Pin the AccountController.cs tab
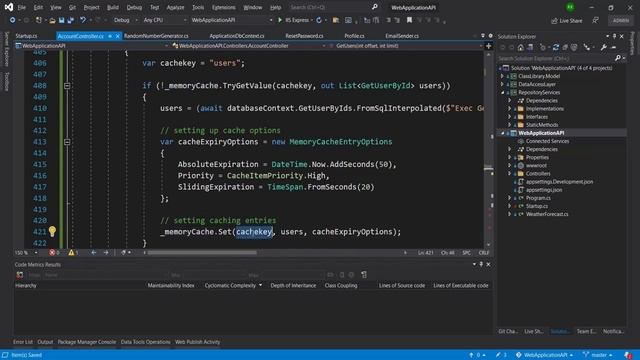Screen dimensions: 640x360 pyautogui.click(x=110, y=36)
